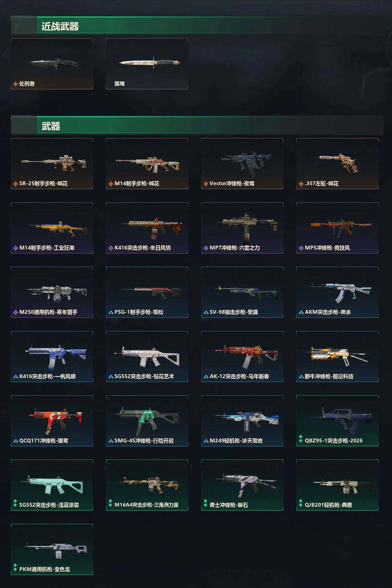Image resolution: width=392 pixels, height=588 pixels.
Task: Choose the M14射手步枪-工业狂潮 skin
Action: pyautogui.click(x=52, y=228)
